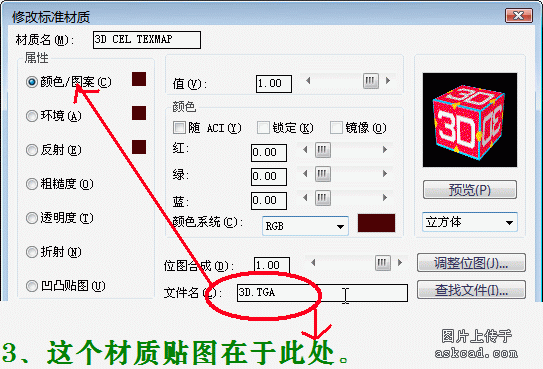The width and height of the screenshot is (543, 369).
Task: Open the 颜色系统 RGB dropdown
Action: pos(305,226)
